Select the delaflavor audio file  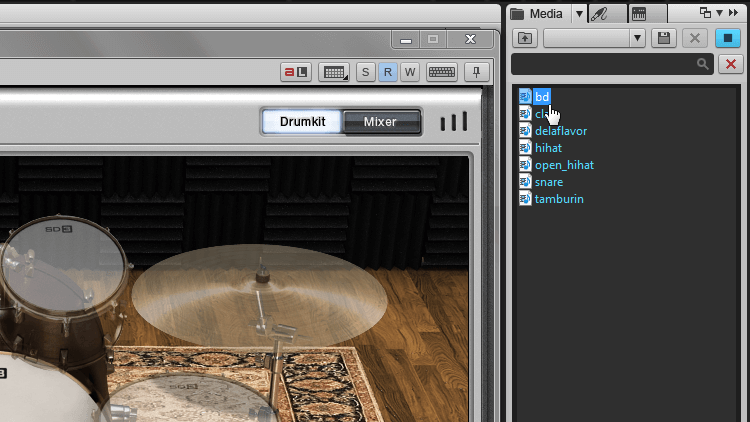pos(561,131)
